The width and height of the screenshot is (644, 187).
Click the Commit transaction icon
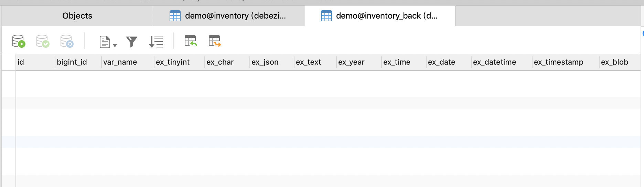point(43,41)
